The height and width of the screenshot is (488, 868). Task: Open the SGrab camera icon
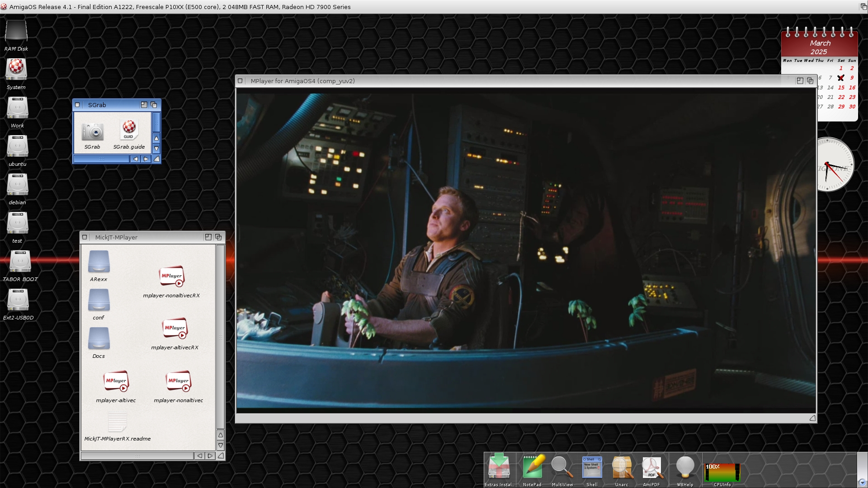click(x=93, y=132)
